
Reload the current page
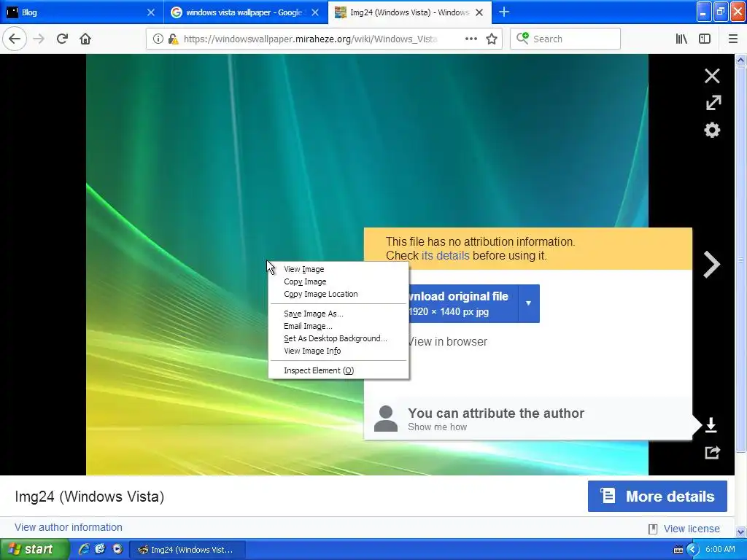coord(62,39)
